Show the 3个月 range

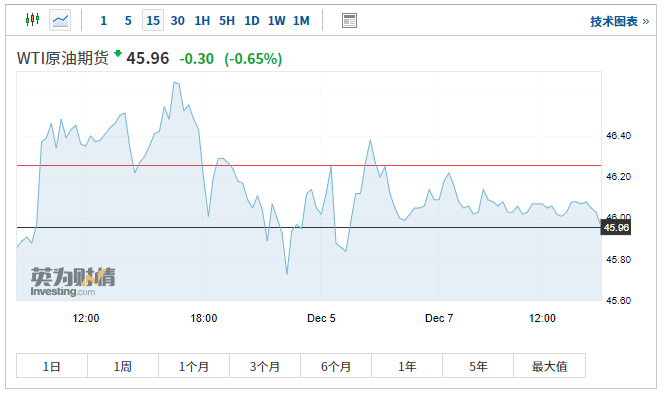coord(265,366)
